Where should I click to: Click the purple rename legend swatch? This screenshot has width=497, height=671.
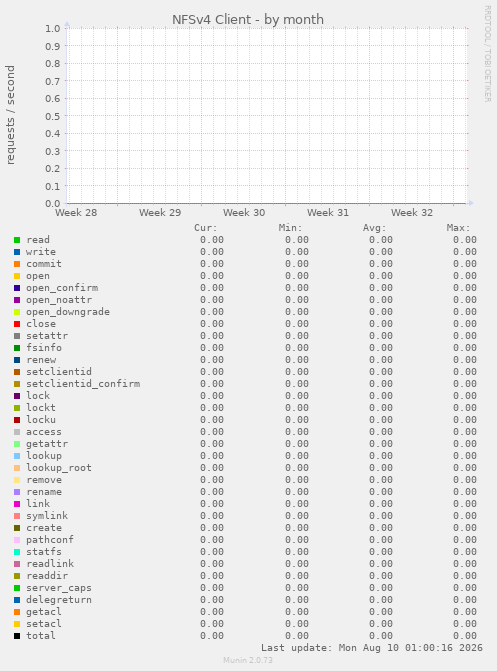click(x=17, y=492)
